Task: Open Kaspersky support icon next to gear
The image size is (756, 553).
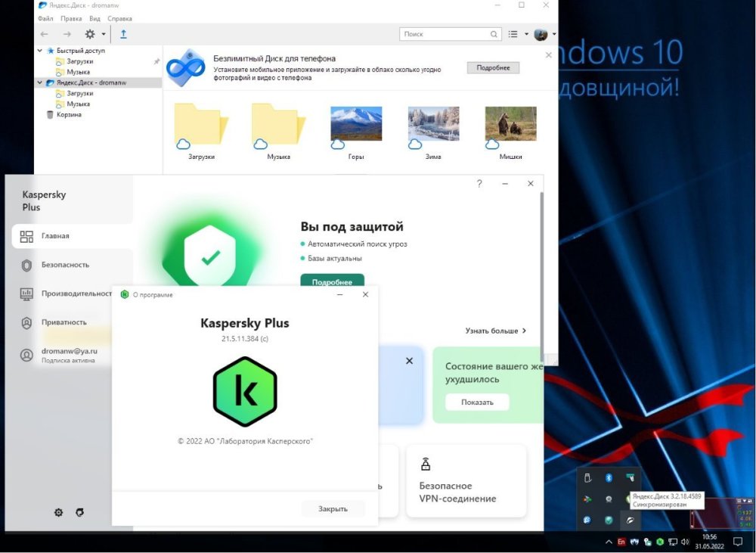Action: [x=80, y=512]
